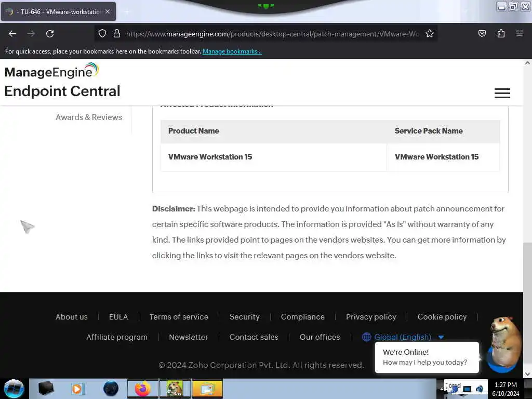Show hidden system tray icons

click(442, 389)
